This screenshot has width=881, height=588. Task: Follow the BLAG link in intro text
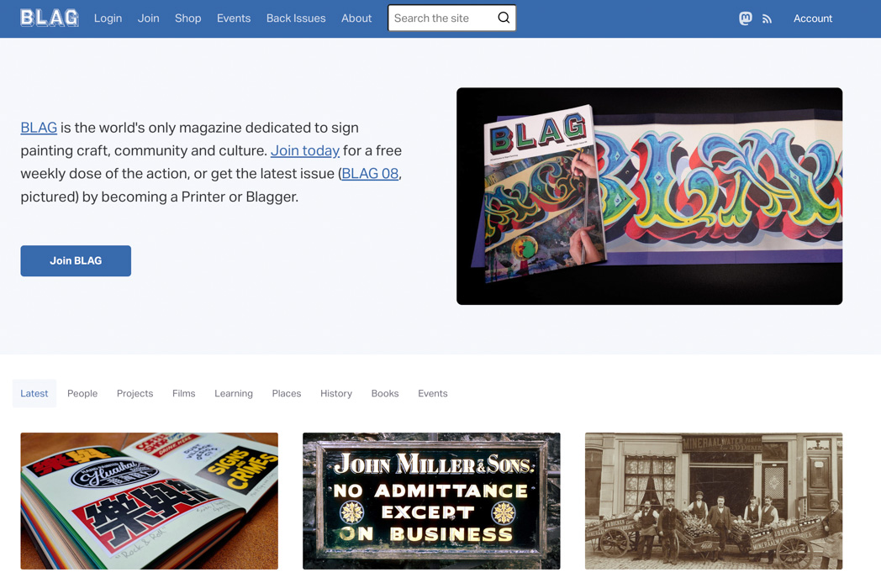coord(39,128)
